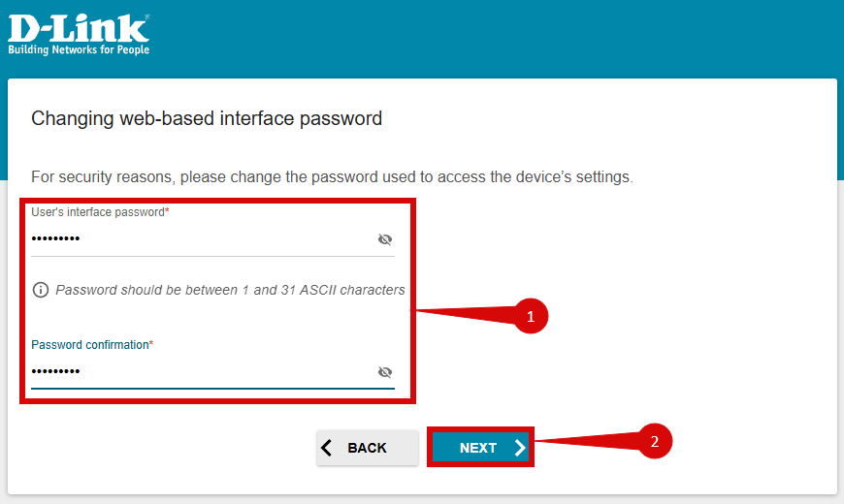Click the right chevron on NEXT
Viewport: 844px width, 504px height.
520,448
